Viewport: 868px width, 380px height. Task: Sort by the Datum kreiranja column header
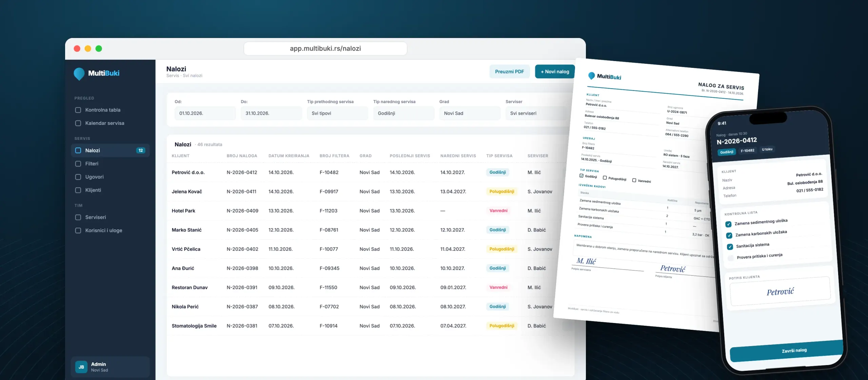click(x=289, y=156)
